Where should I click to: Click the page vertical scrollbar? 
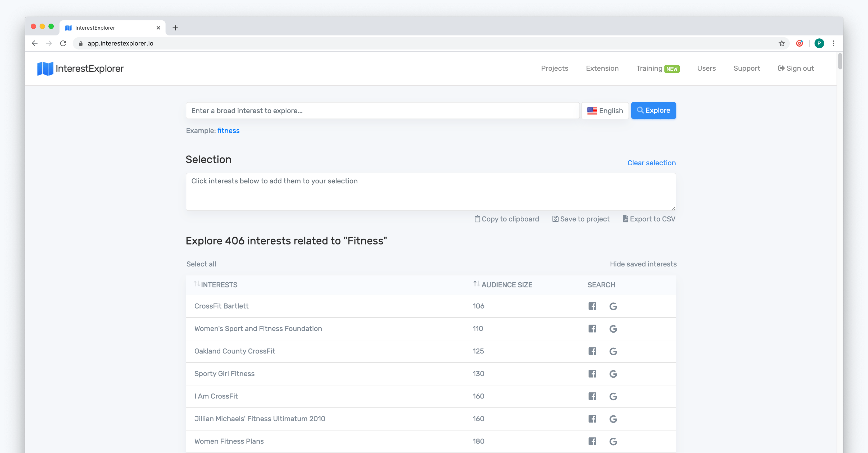840,61
